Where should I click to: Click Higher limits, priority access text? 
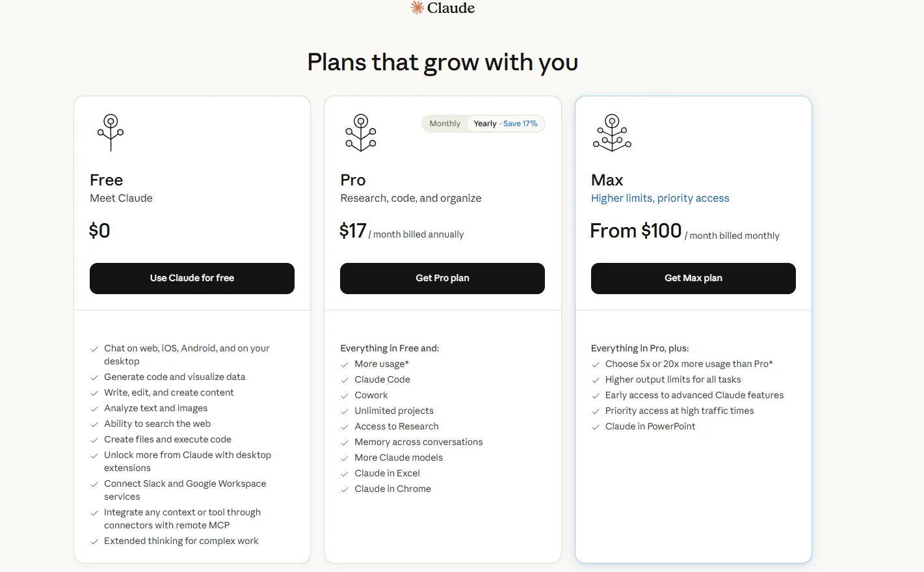pyautogui.click(x=660, y=198)
